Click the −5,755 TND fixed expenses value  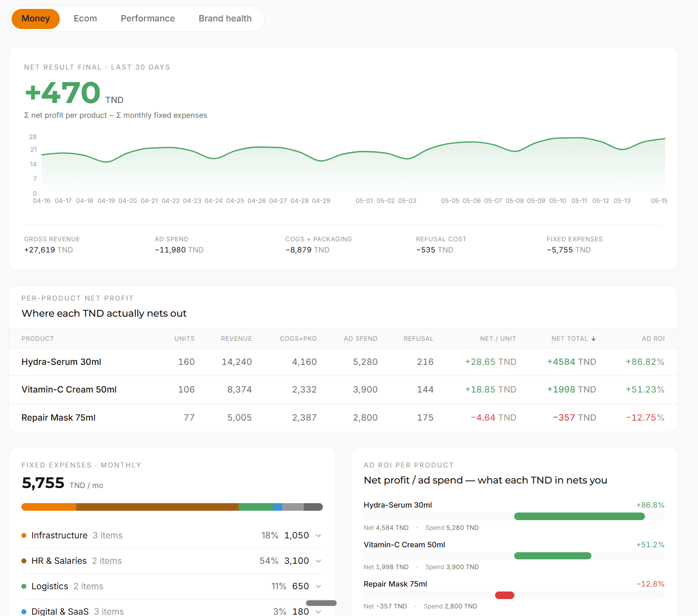[569, 250]
